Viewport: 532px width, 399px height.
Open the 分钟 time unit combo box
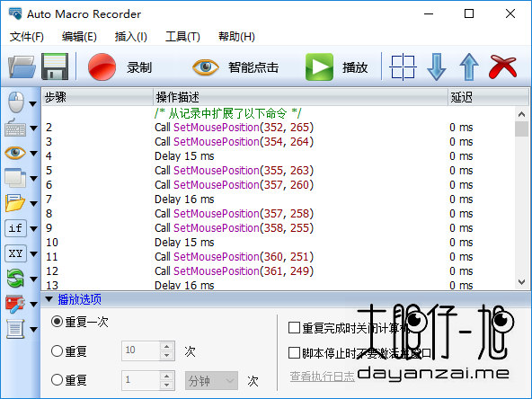coord(211,381)
